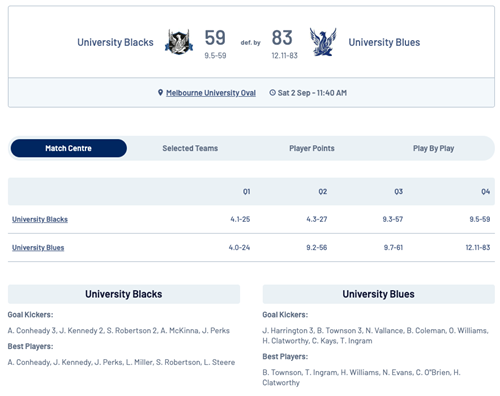The image size is (500, 396).
Task: Open University Blues link in score table
Action: coord(38,248)
